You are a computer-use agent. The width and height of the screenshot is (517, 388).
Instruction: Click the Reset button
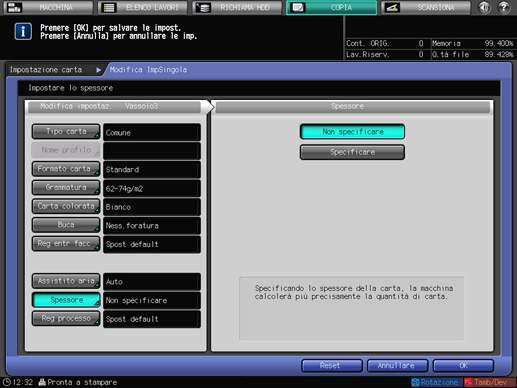332,366
